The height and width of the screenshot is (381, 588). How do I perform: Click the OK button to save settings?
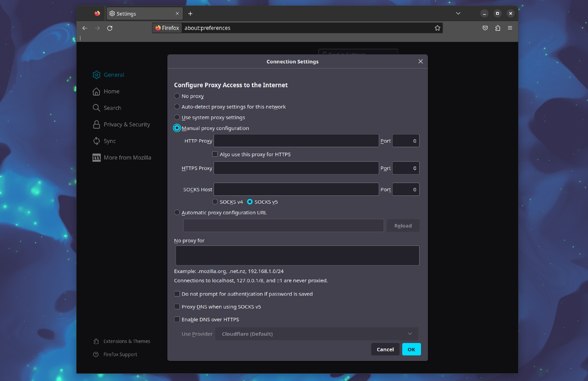pos(411,349)
